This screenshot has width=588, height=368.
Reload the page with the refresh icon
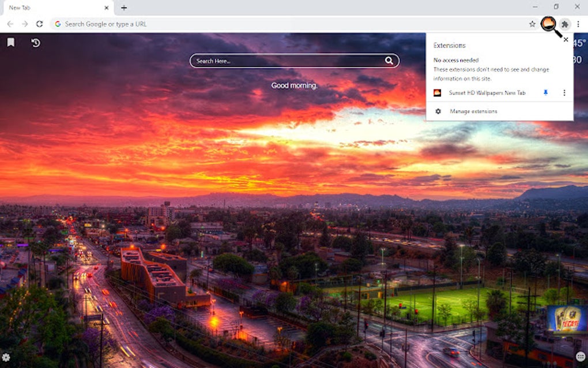coord(39,24)
